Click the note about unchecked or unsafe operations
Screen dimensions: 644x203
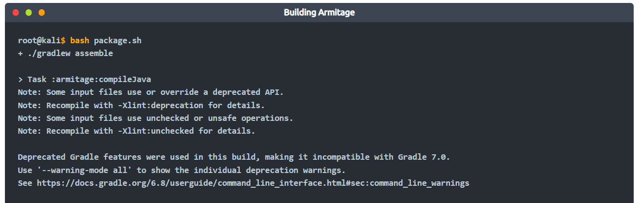pyautogui.click(x=155, y=118)
